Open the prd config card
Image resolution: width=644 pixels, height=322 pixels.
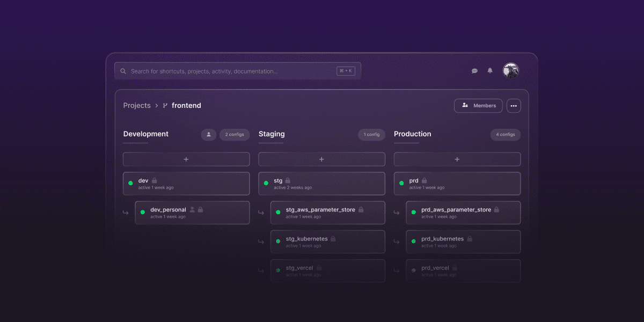(457, 184)
